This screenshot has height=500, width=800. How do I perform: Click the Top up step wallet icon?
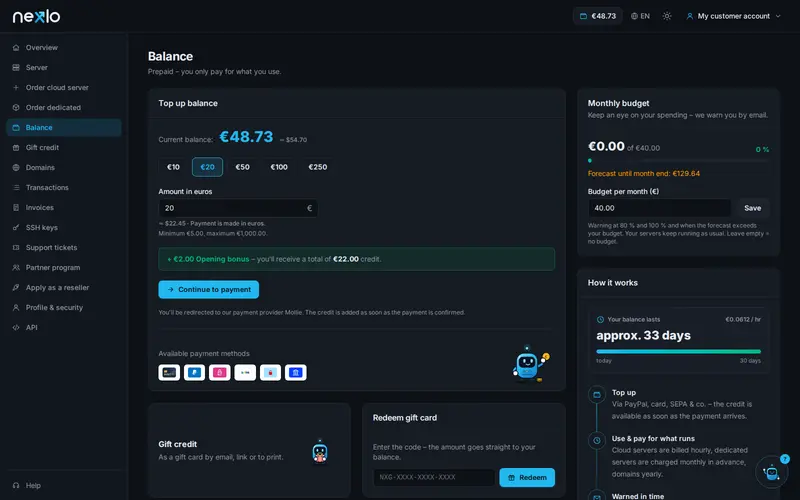(597, 394)
